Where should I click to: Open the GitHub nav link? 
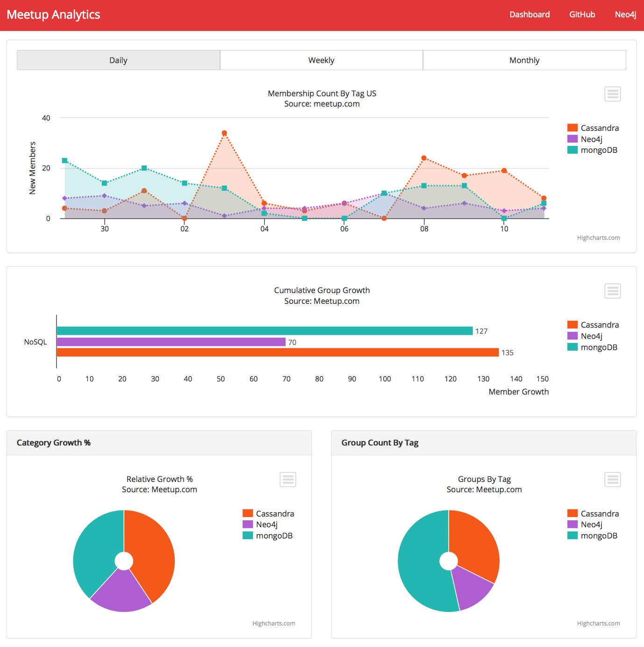pyautogui.click(x=582, y=14)
